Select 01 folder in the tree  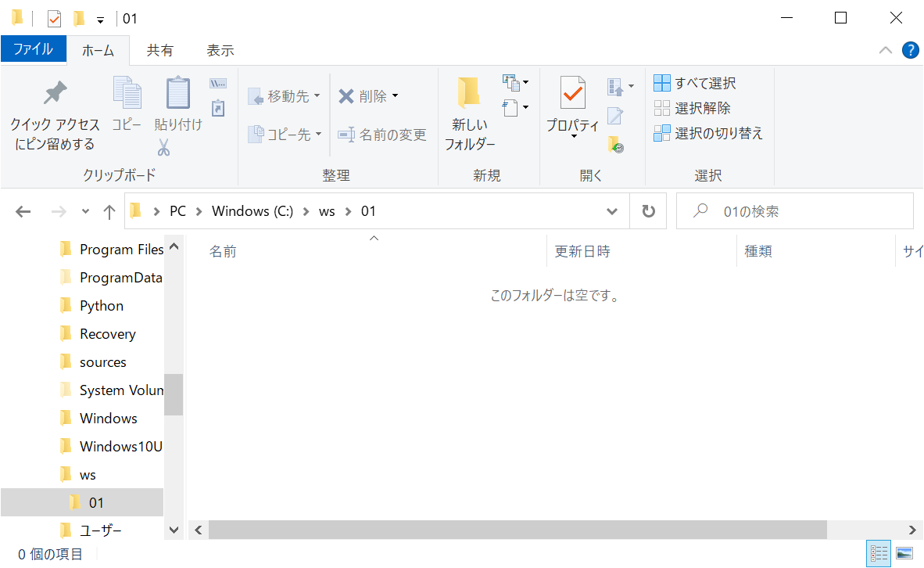pos(82,502)
